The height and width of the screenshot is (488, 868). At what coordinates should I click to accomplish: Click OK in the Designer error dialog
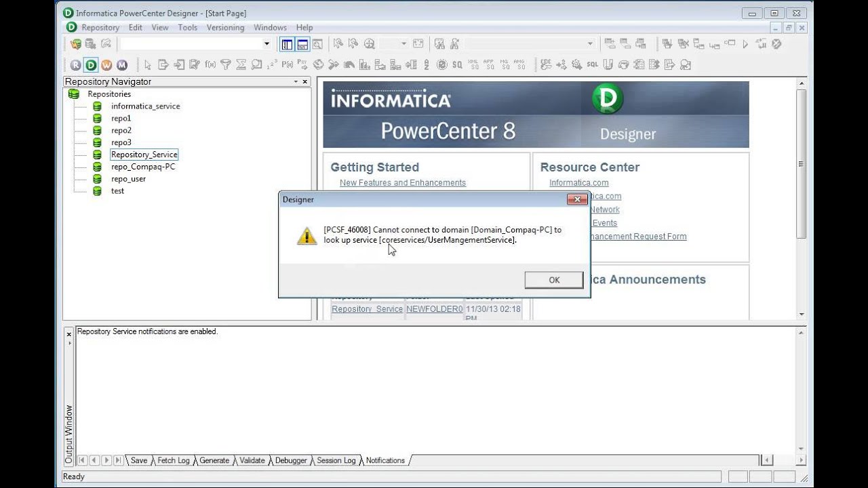tap(554, 280)
